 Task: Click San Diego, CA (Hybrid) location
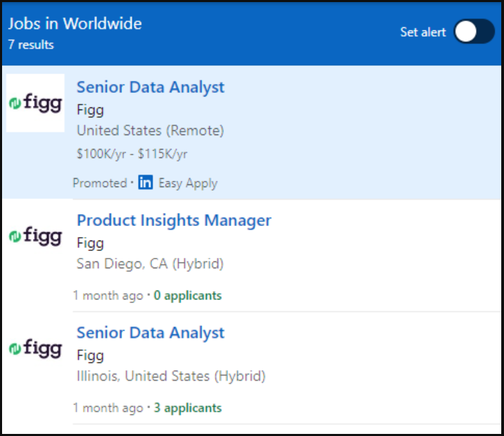pyautogui.click(x=150, y=264)
